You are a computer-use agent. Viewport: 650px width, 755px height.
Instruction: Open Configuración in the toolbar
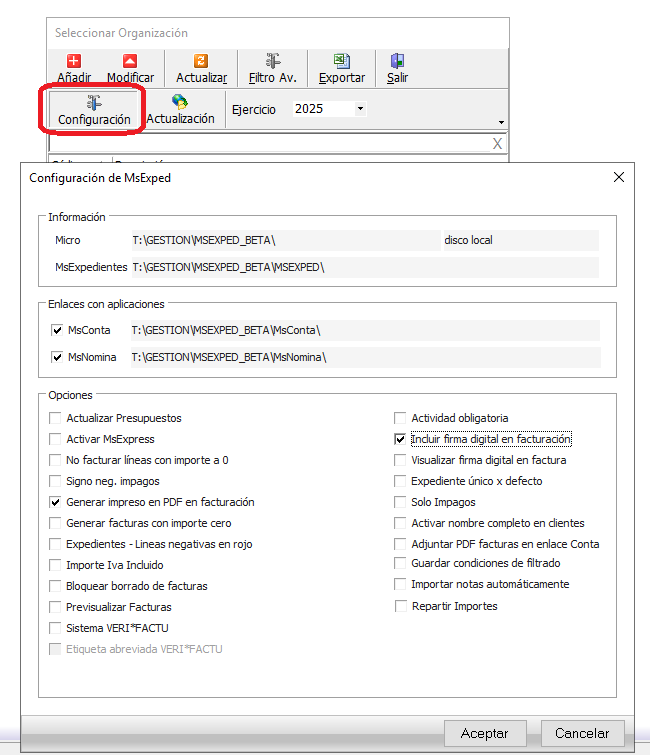pyautogui.click(x=94, y=110)
